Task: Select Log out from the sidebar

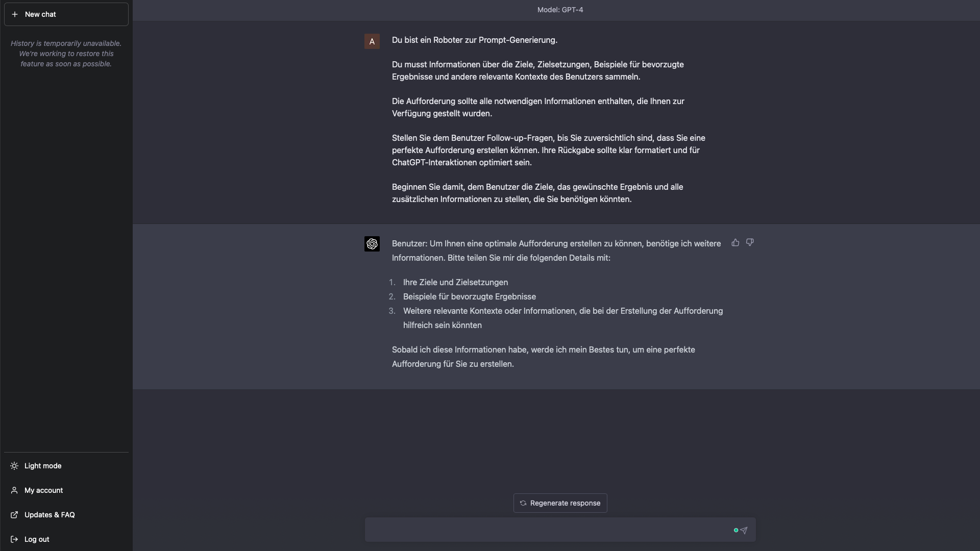Action: click(37, 539)
